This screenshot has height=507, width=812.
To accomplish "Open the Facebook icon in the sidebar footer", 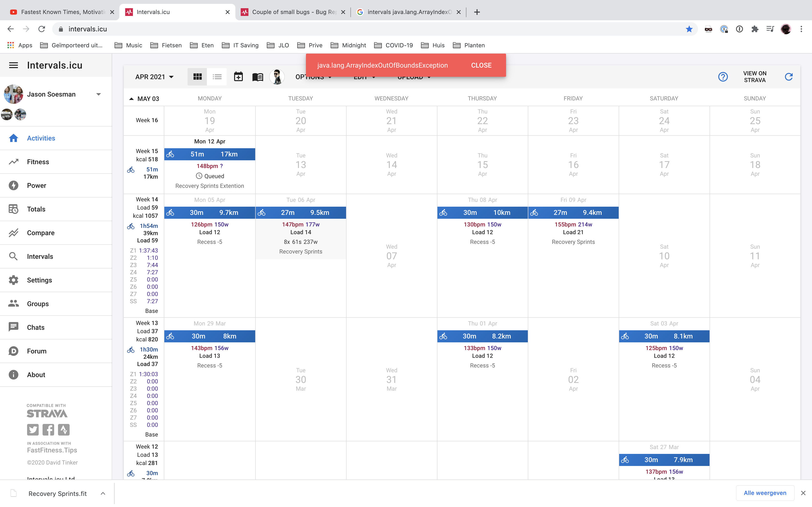I will coord(48,430).
